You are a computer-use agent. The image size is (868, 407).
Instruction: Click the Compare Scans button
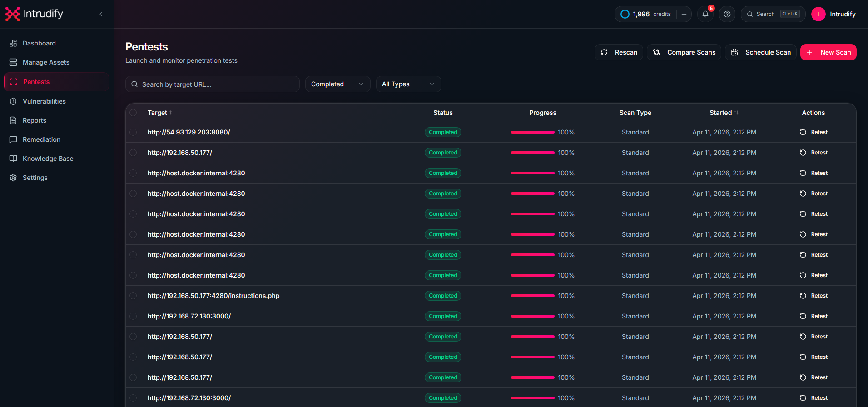point(684,52)
